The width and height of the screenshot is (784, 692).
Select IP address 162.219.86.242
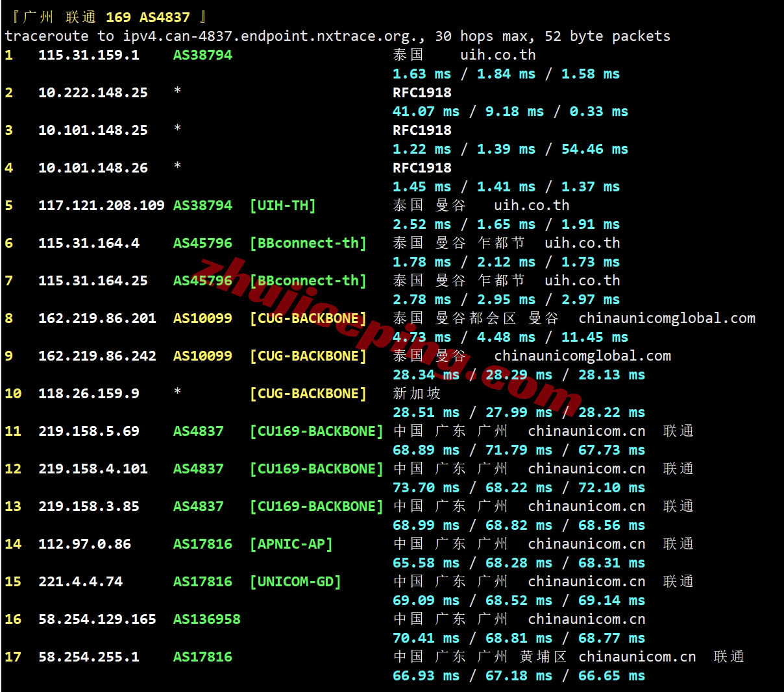(x=97, y=355)
